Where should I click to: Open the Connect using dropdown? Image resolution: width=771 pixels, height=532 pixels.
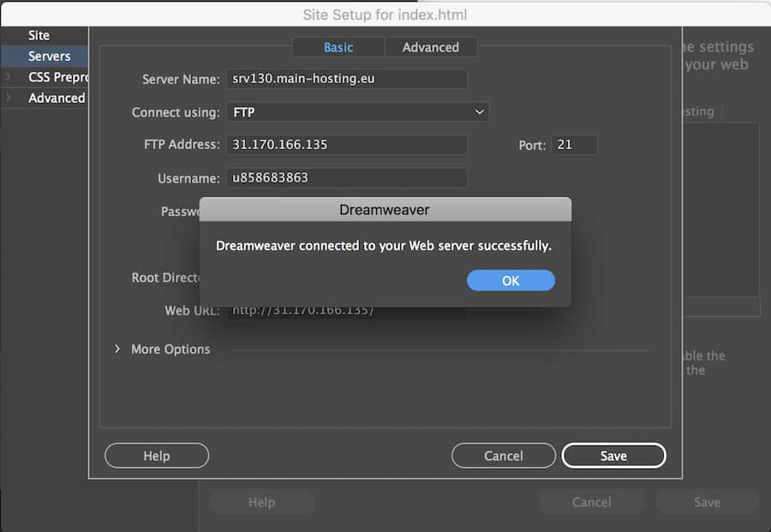[360, 111]
